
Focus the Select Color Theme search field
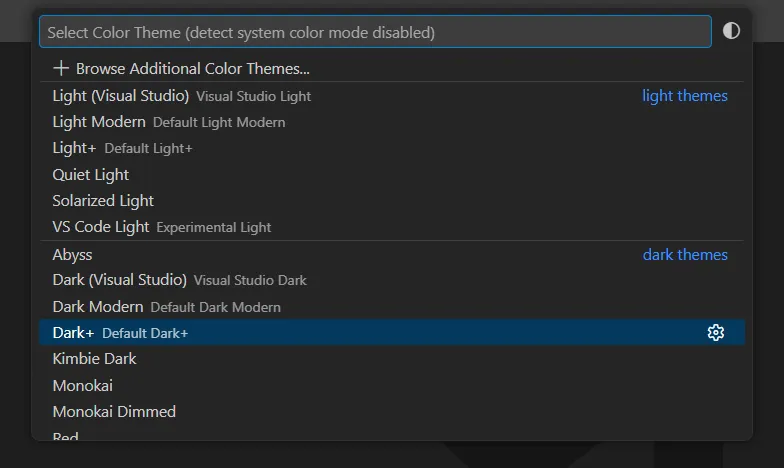click(375, 32)
